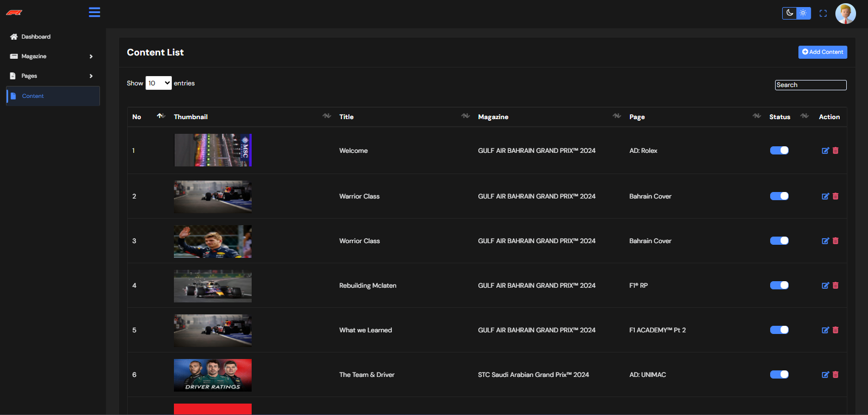Click the Pages document icon
Image resolution: width=868 pixels, height=415 pixels.
click(x=13, y=76)
